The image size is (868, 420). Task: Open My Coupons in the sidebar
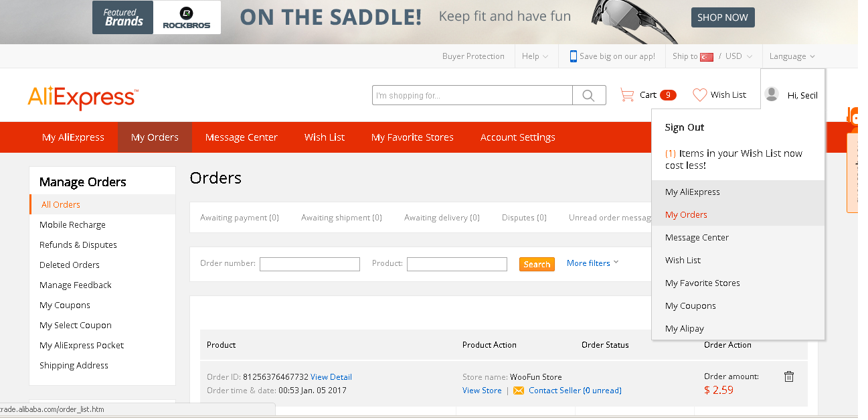click(65, 305)
